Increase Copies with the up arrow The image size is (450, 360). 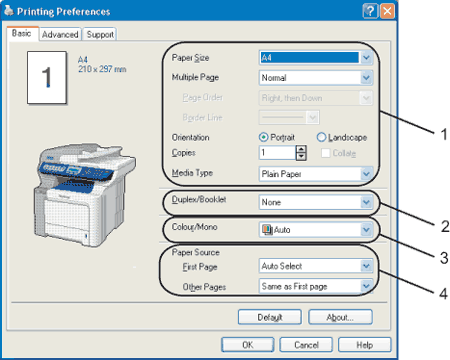click(301, 149)
